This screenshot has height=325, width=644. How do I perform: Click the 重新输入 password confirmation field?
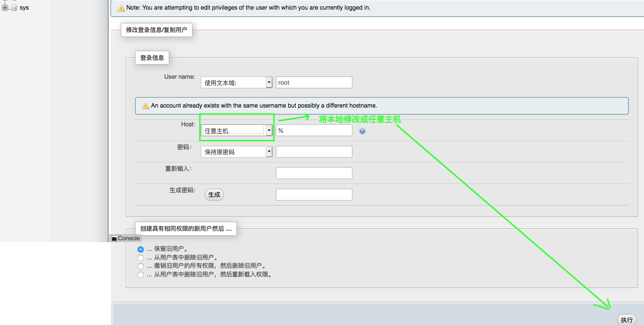coord(314,173)
